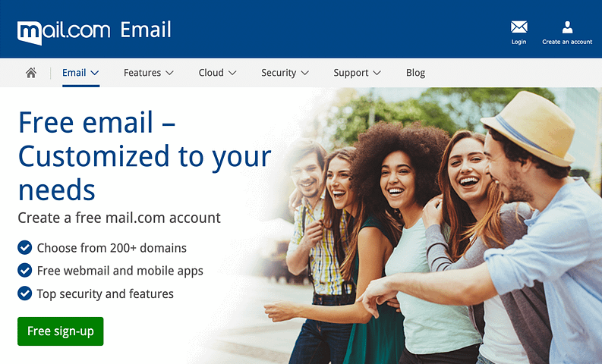Click the Email heading next to logo
Image resolution: width=602 pixels, height=364 pixels.
coord(146,30)
